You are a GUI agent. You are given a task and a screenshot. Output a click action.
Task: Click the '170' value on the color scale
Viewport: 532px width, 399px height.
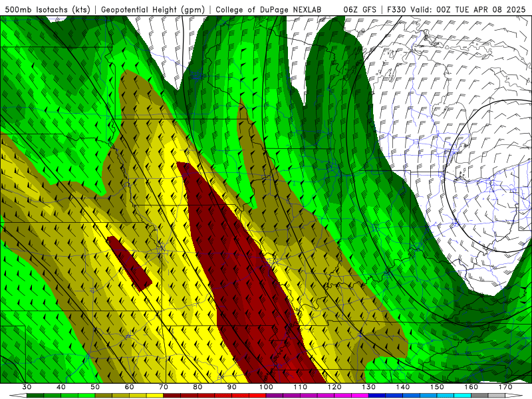tap(505, 387)
